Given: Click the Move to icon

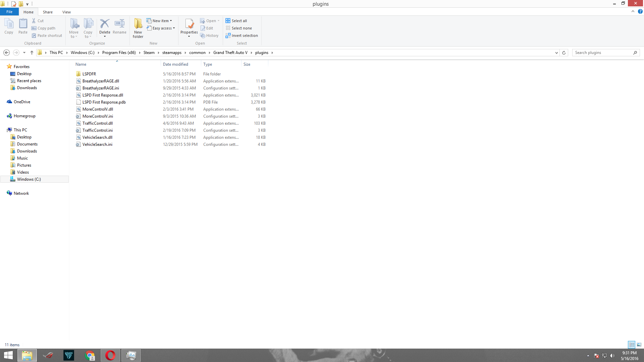Looking at the screenshot, I should (74, 24).
